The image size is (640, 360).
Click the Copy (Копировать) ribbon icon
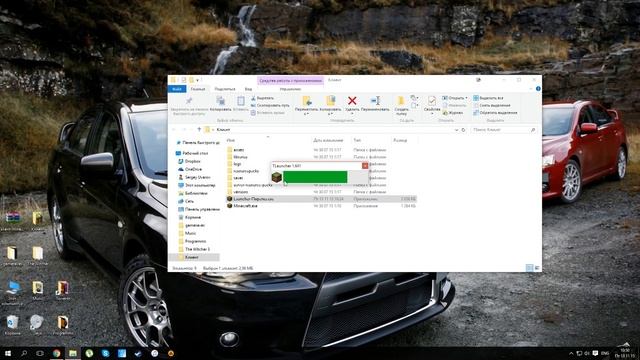click(x=220, y=101)
